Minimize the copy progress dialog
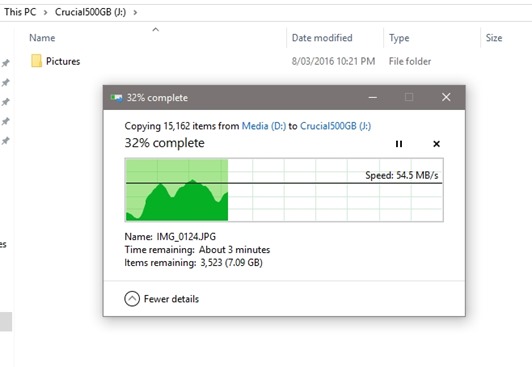532x367 pixels. [373, 98]
